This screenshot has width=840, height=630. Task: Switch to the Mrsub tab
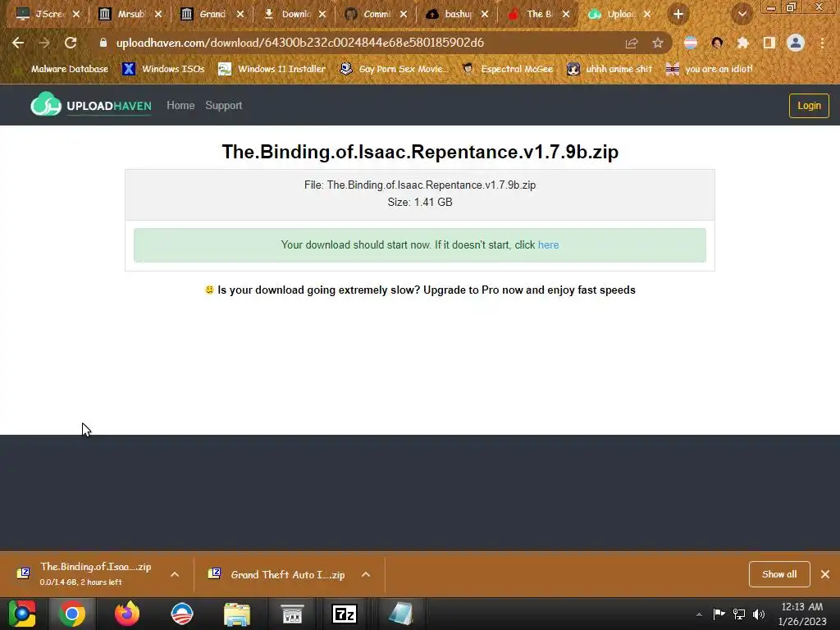click(130, 15)
